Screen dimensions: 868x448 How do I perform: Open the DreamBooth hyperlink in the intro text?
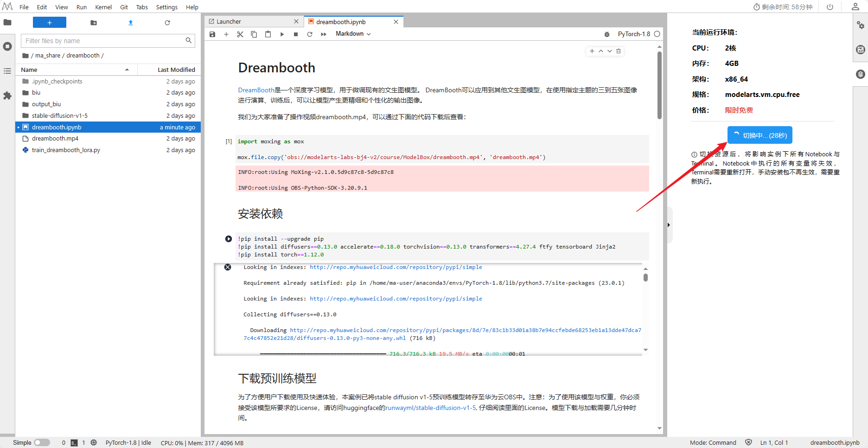point(256,90)
